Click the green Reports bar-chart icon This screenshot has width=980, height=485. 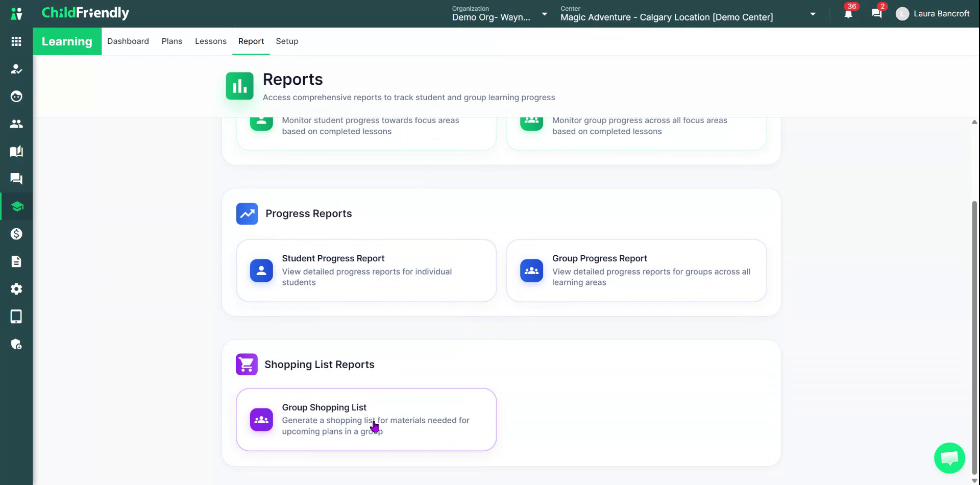239,86
